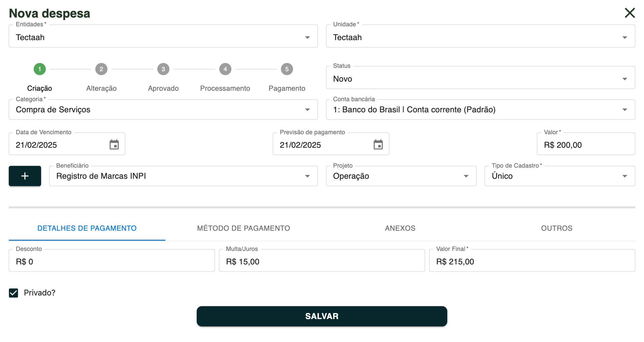Expand the Entidades dropdown

307,37
